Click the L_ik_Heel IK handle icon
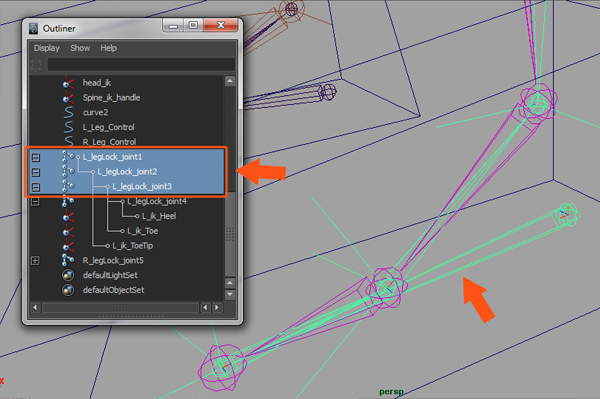Viewport: 600px width, 399px height. [x=68, y=217]
